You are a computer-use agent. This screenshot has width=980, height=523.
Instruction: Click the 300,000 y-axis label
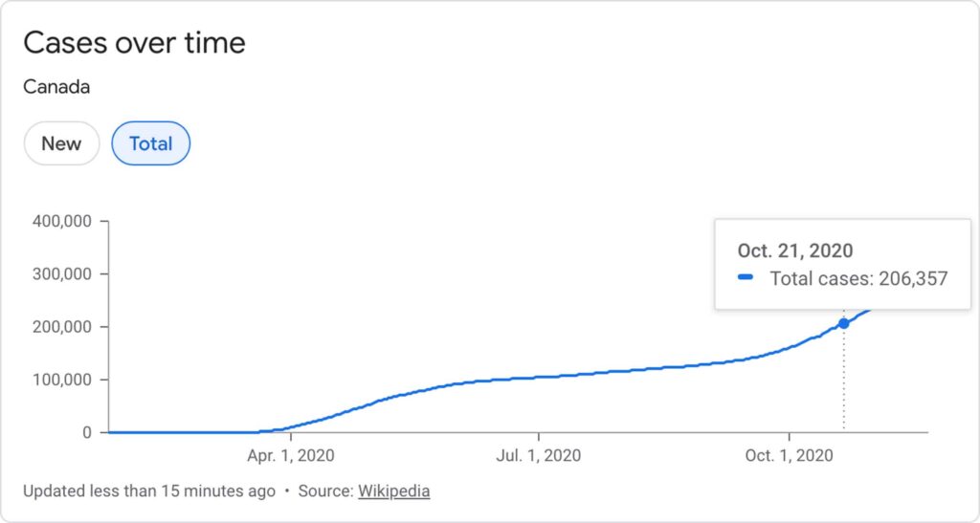[x=59, y=274]
